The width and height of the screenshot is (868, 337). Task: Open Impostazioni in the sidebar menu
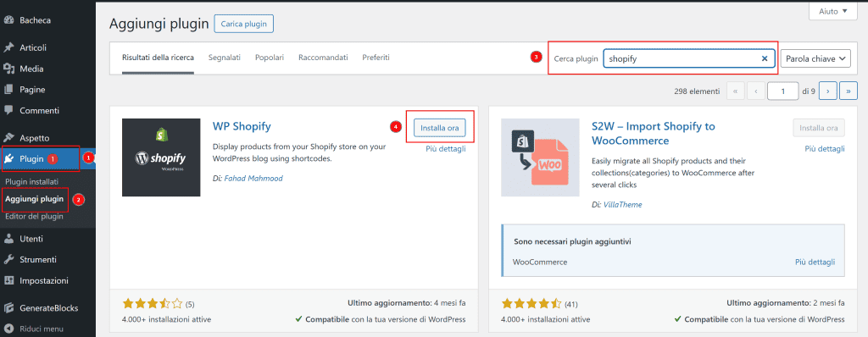tap(44, 280)
